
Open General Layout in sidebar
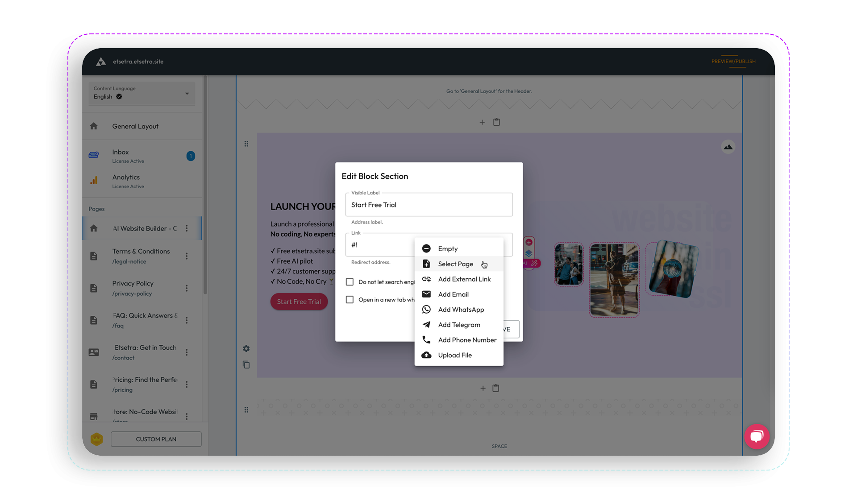135,126
